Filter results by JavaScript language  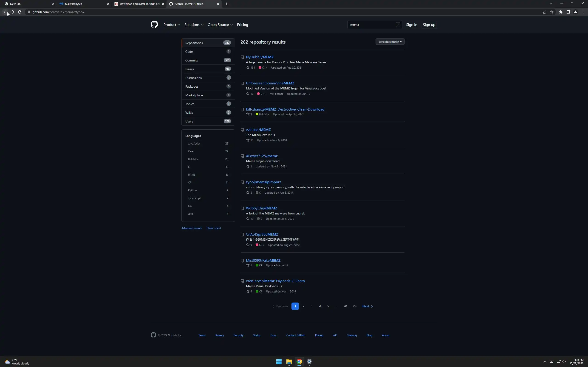tap(194, 143)
